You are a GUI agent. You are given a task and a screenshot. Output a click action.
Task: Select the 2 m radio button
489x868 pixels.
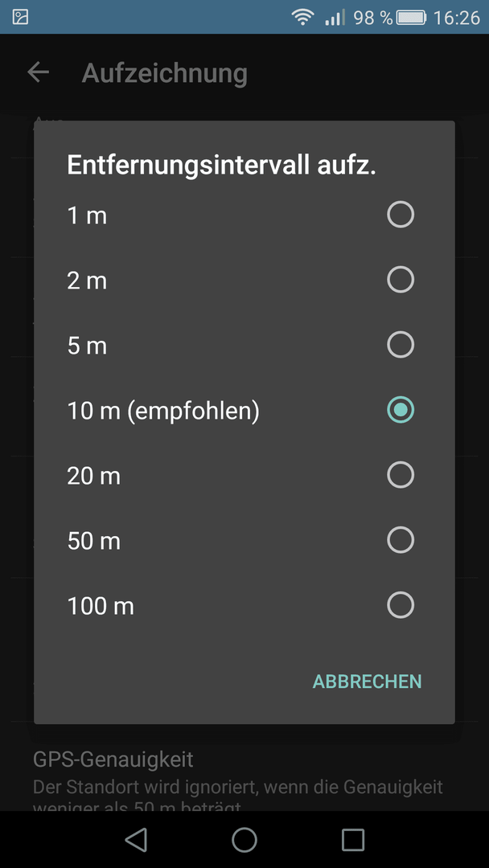point(401,280)
